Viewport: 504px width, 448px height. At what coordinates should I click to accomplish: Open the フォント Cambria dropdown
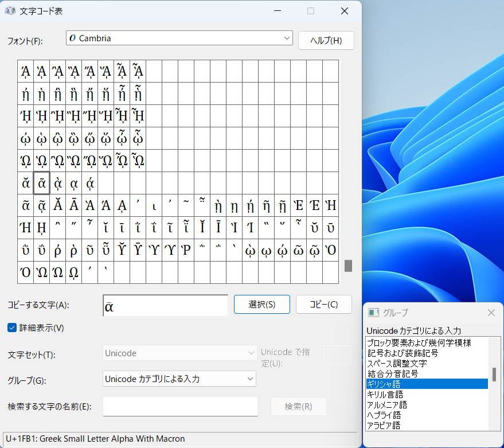[179, 38]
